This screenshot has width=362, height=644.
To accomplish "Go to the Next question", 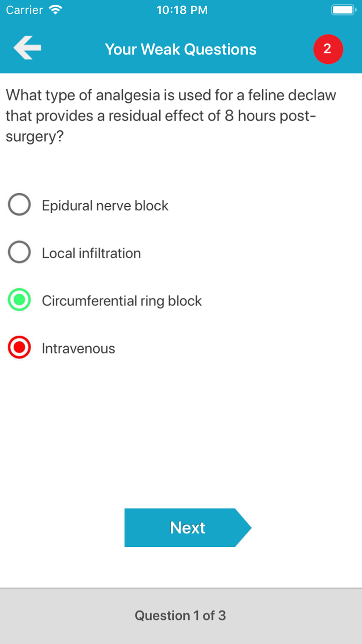I will (x=188, y=527).
